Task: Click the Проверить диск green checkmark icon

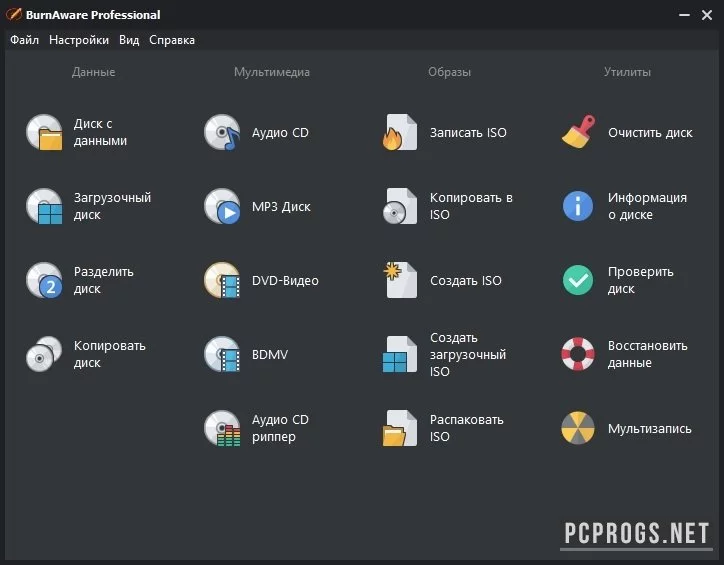Action: tap(578, 280)
